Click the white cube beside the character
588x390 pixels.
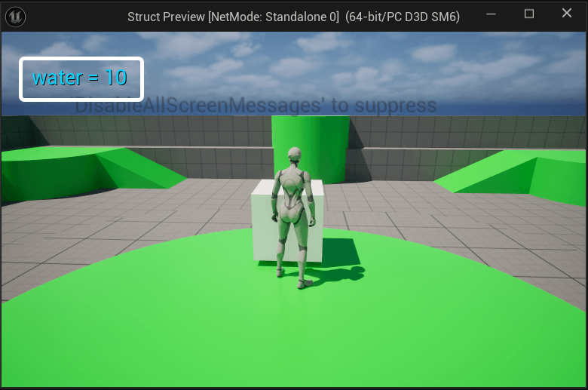click(264, 223)
